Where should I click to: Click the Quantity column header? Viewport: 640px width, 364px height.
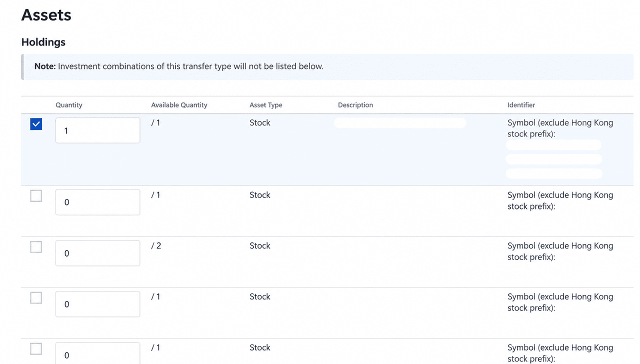(x=69, y=105)
